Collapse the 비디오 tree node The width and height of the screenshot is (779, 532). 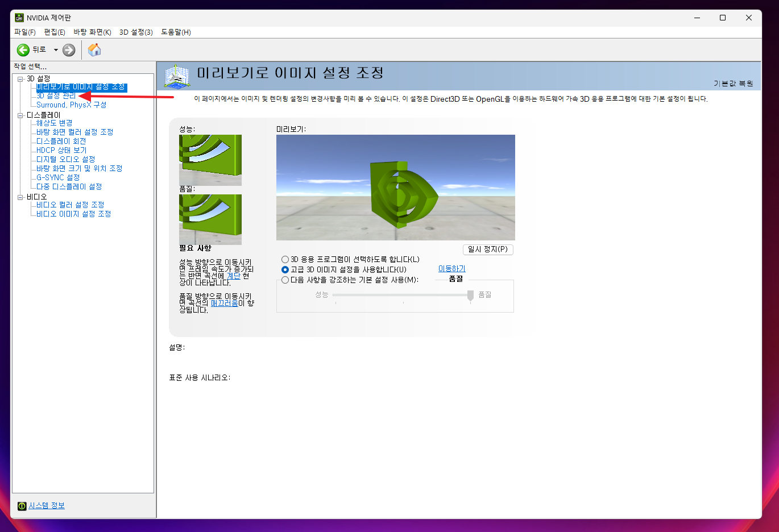click(20, 197)
